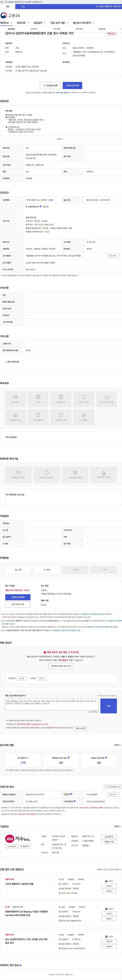
Task: Click the 서류 selection step box
Action: [18, 570]
